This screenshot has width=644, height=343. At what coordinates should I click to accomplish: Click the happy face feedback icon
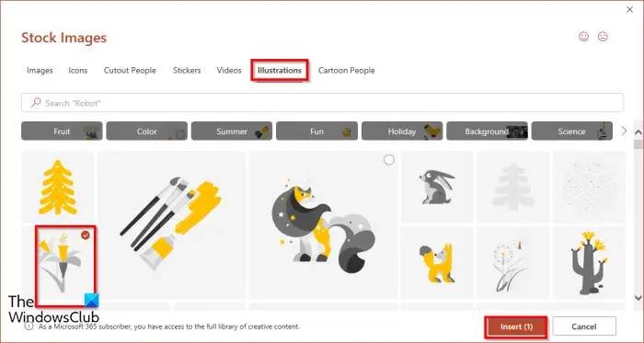click(583, 37)
